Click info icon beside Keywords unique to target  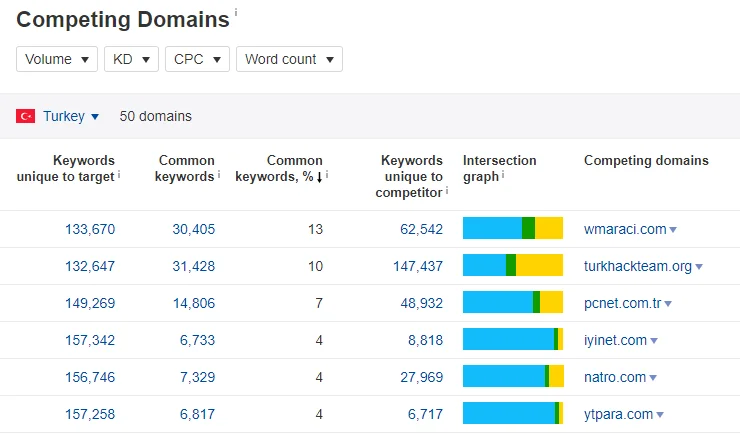point(119,176)
